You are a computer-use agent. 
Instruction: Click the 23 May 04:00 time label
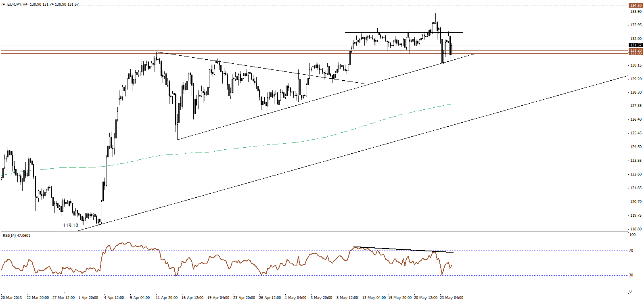[452, 298]
